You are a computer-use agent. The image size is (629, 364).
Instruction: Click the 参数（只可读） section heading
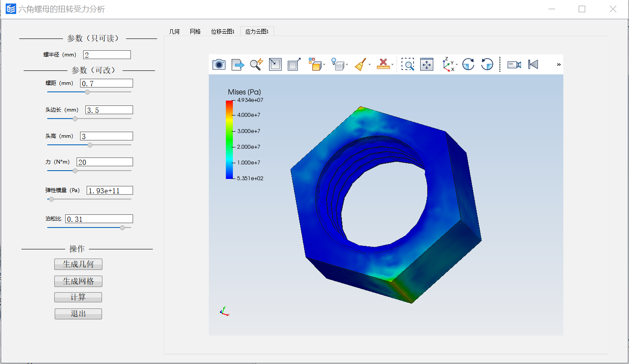pyautogui.click(x=93, y=38)
